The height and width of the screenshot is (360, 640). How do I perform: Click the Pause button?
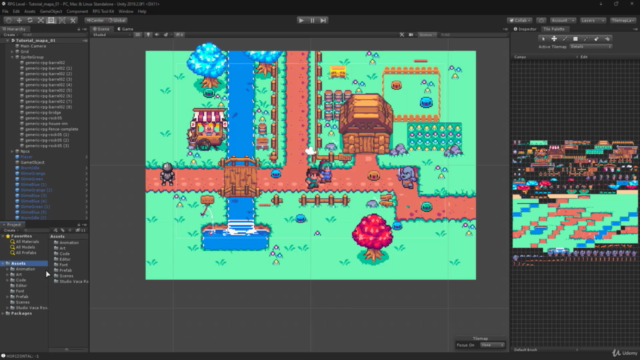click(312, 20)
